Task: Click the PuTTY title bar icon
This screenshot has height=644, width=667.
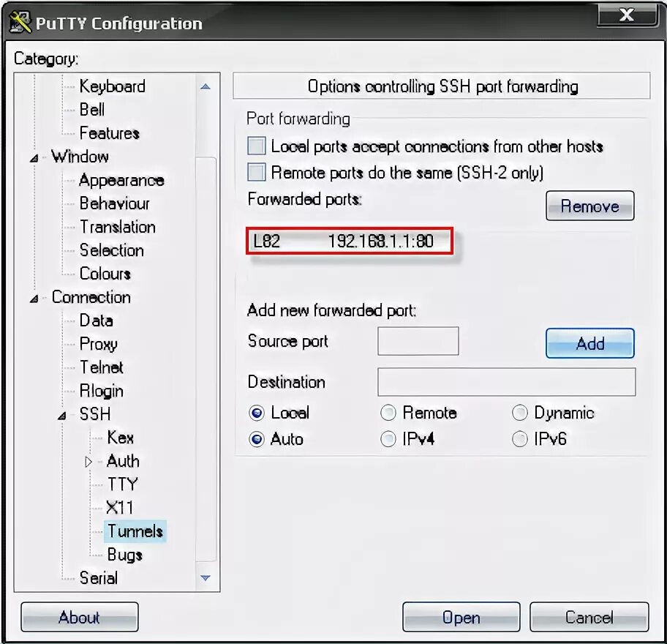Action: pos(20,22)
